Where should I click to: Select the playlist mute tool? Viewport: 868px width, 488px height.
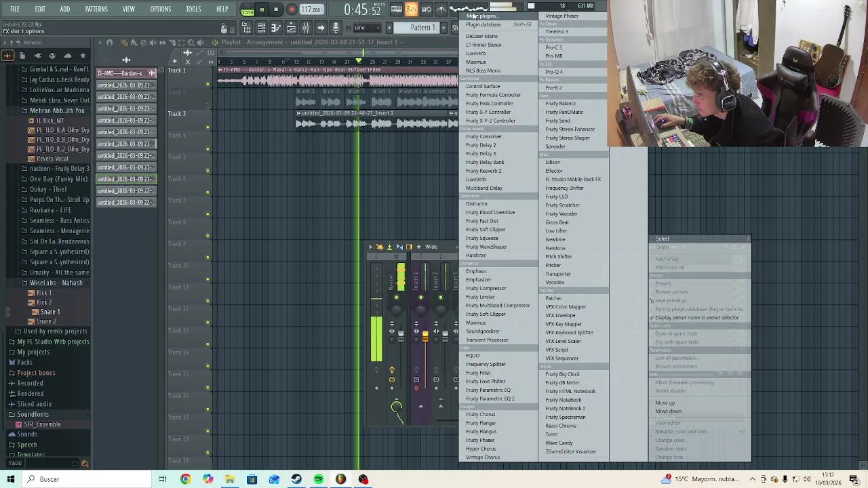(153, 43)
